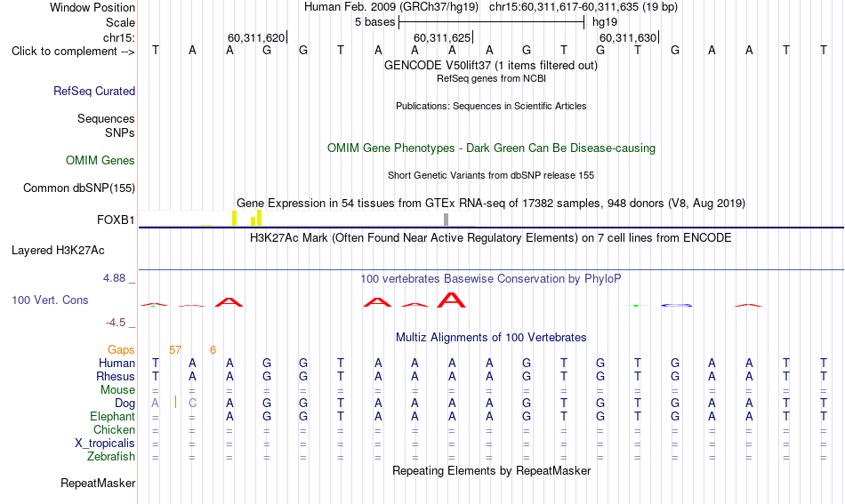This screenshot has height=504, width=845.
Task: Click the faded A base in Dog row
Action: pyautogui.click(x=155, y=403)
